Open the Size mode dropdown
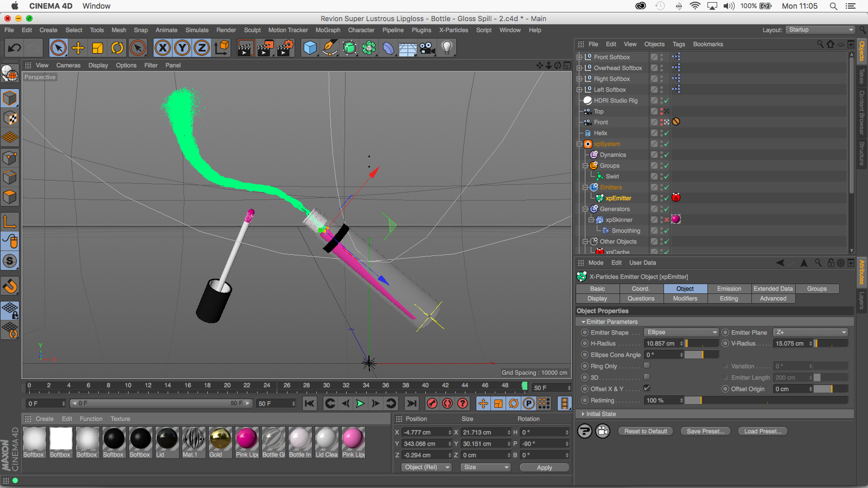Screen dimensions: 868x488 tap(486, 467)
